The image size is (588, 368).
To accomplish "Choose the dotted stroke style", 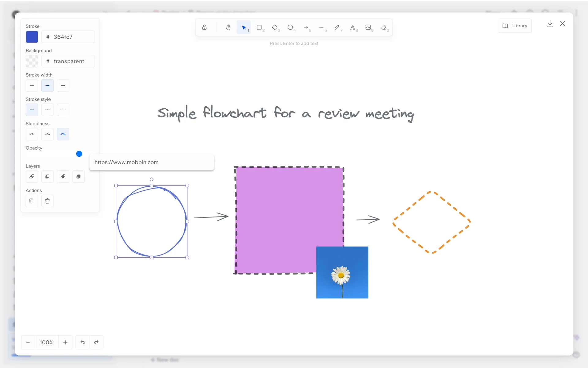I will coord(63,110).
